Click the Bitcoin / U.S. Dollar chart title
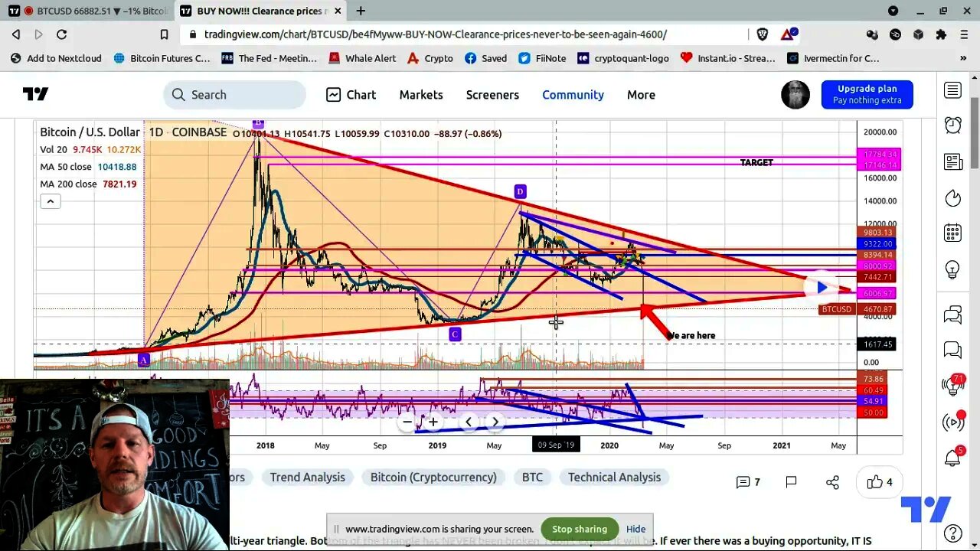Screen dimensions: 980x551 90,132
